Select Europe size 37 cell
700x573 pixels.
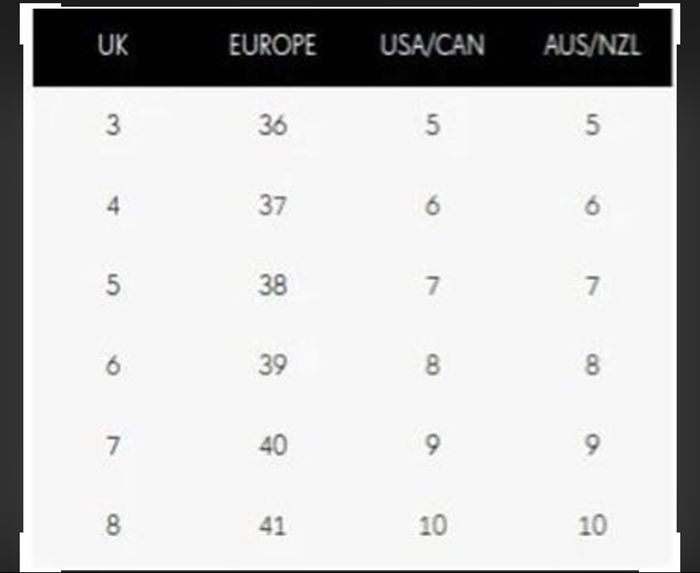coord(272,206)
